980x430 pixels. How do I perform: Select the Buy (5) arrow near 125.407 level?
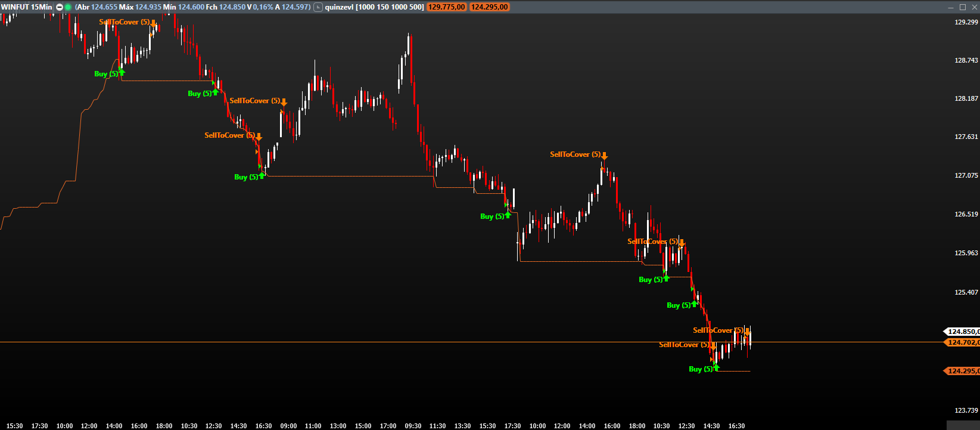click(694, 304)
